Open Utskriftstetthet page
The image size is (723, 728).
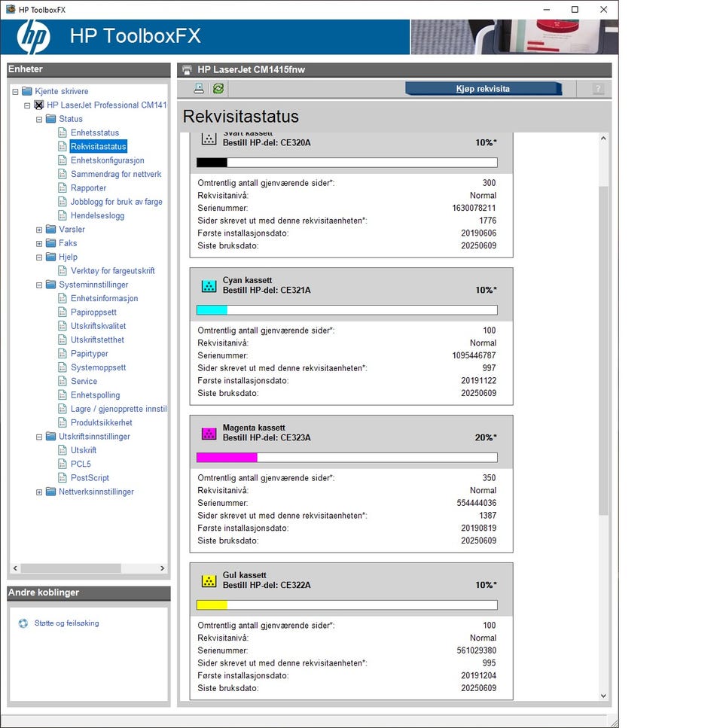coord(97,340)
